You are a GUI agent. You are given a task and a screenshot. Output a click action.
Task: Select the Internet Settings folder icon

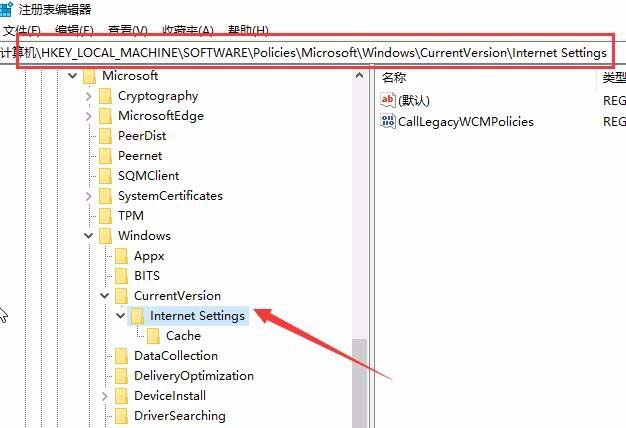pyautogui.click(x=137, y=316)
